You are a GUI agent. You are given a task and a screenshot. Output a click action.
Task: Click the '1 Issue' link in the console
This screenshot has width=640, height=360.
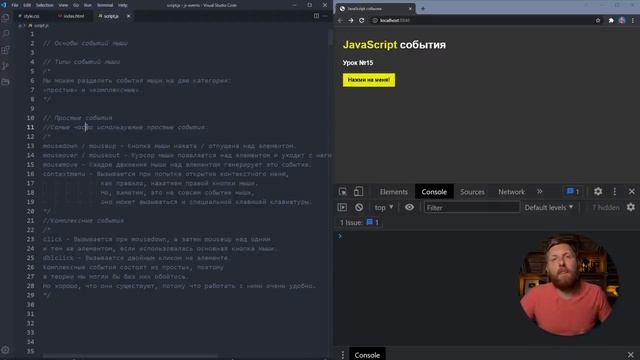pos(359,222)
